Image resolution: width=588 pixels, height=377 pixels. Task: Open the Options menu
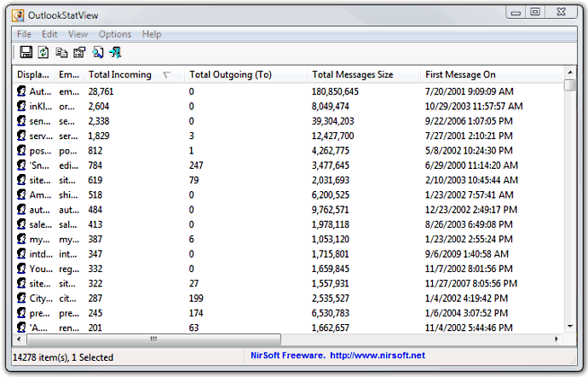pos(115,34)
